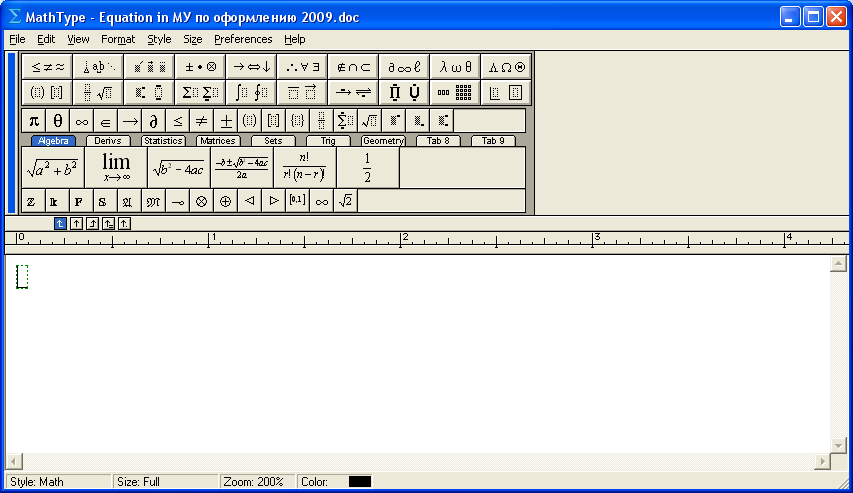Insert infinity symbol from small symbol bar
Viewport: 853px width, 493px height.
[x=82, y=121]
